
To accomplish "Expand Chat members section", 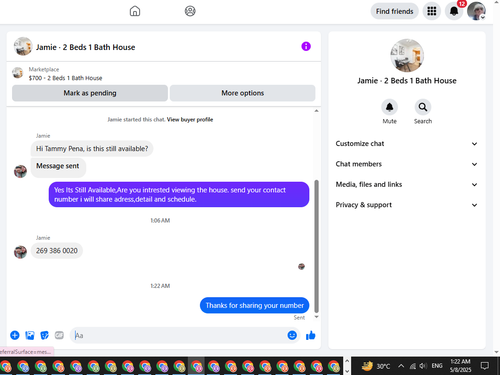I will click(406, 164).
